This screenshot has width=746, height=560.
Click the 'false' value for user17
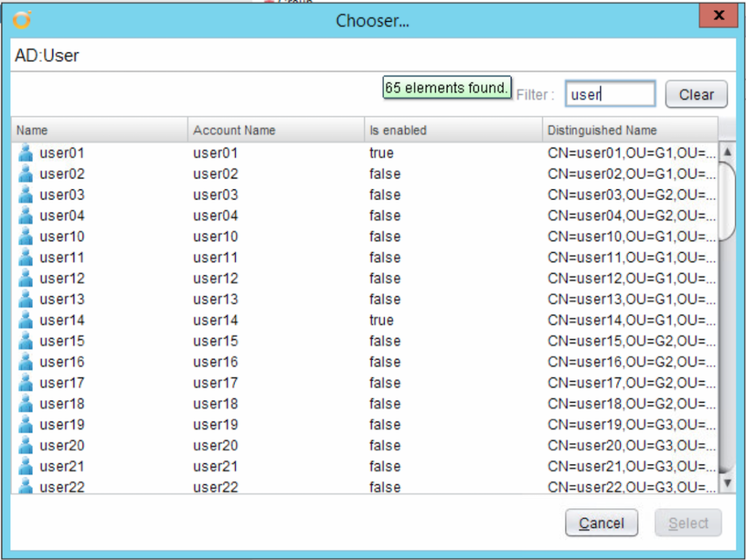385,383
